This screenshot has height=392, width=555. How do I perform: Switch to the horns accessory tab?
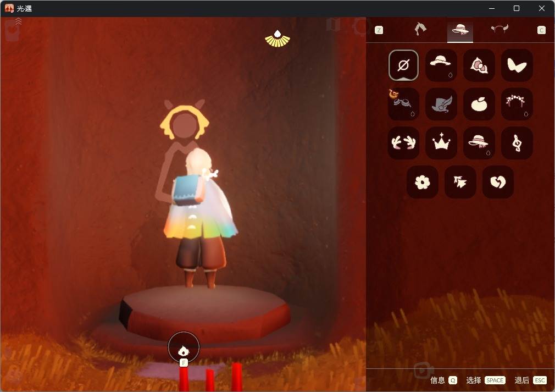click(500, 29)
